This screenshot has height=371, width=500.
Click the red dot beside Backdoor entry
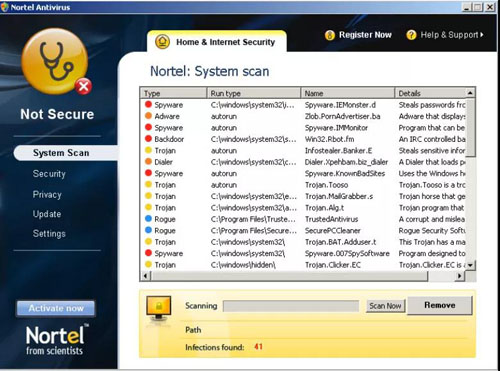click(x=148, y=139)
